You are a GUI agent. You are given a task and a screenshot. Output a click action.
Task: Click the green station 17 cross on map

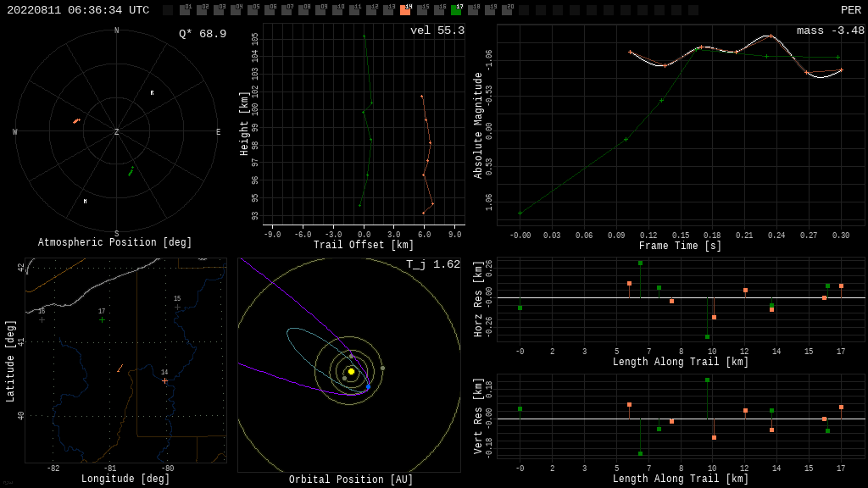[x=102, y=319]
